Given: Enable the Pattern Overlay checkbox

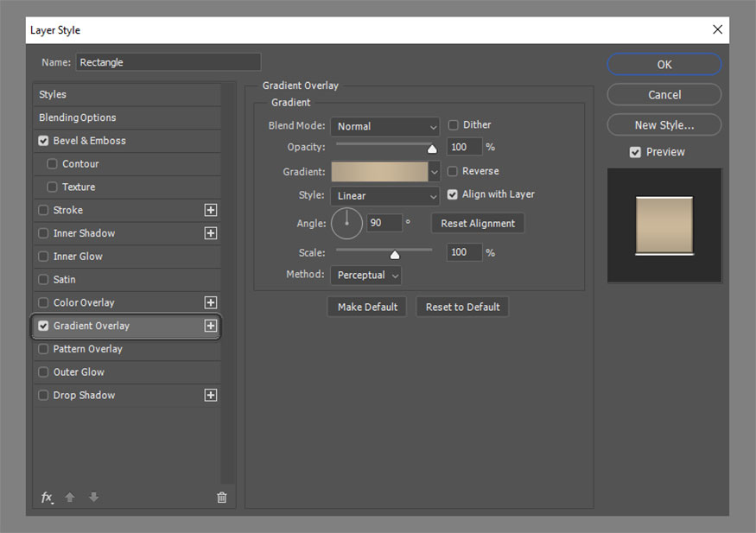Looking at the screenshot, I should click(43, 349).
